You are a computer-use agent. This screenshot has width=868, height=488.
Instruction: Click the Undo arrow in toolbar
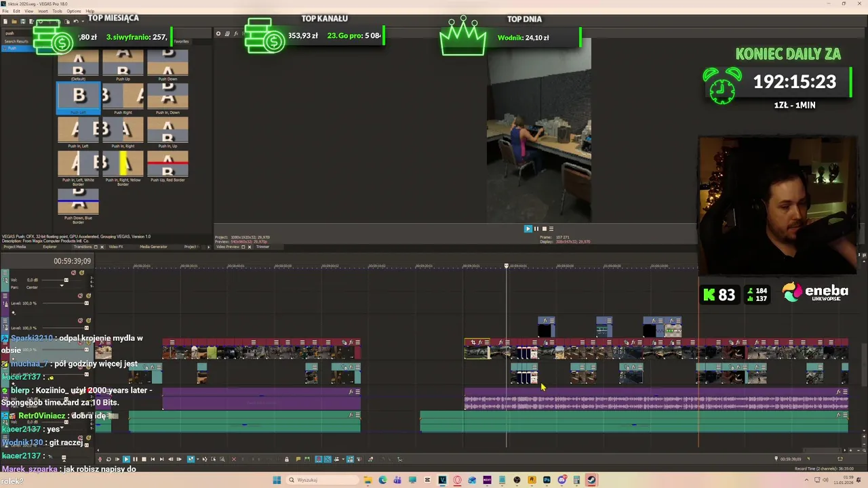click(x=76, y=21)
